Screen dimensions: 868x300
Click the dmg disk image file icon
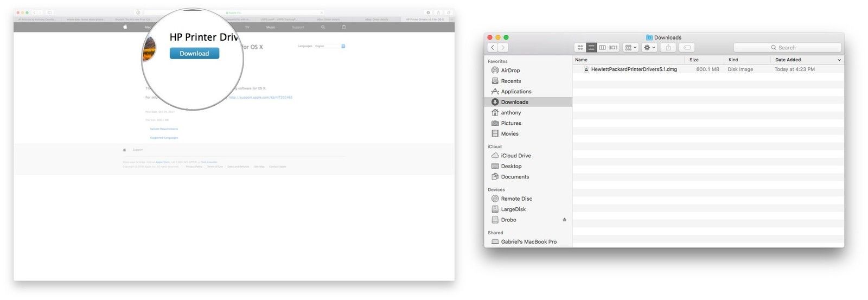click(x=586, y=69)
